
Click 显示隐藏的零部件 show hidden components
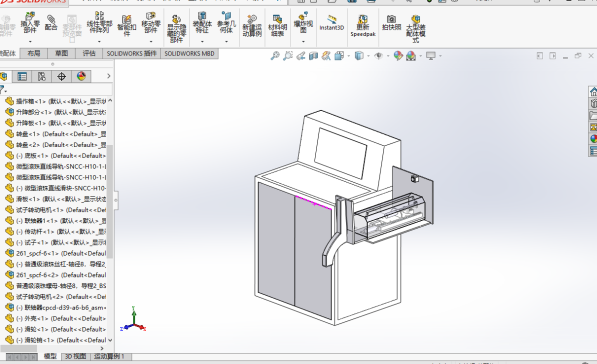pos(176,29)
